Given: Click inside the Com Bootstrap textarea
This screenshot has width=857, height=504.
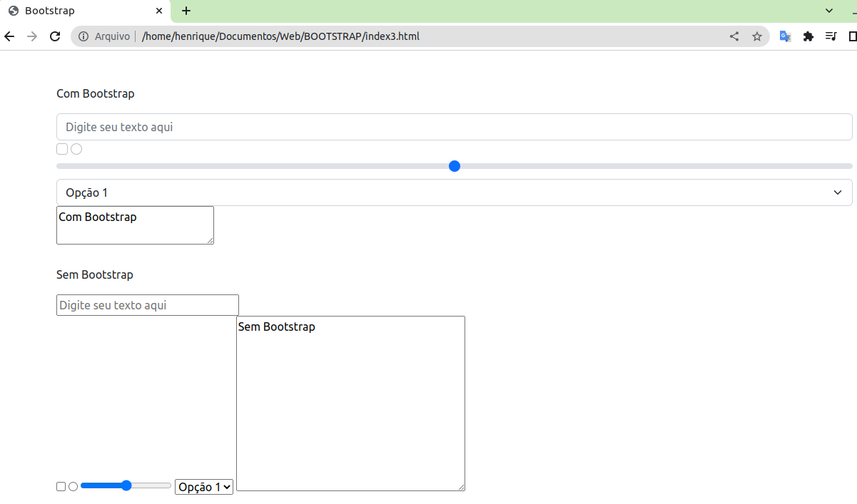Looking at the screenshot, I should pyautogui.click(x=135, y=225).
